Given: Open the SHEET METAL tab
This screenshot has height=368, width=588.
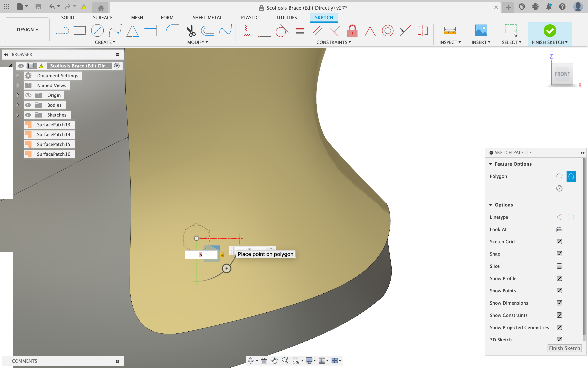Looking at the screenshot, I should click(207, 18).
